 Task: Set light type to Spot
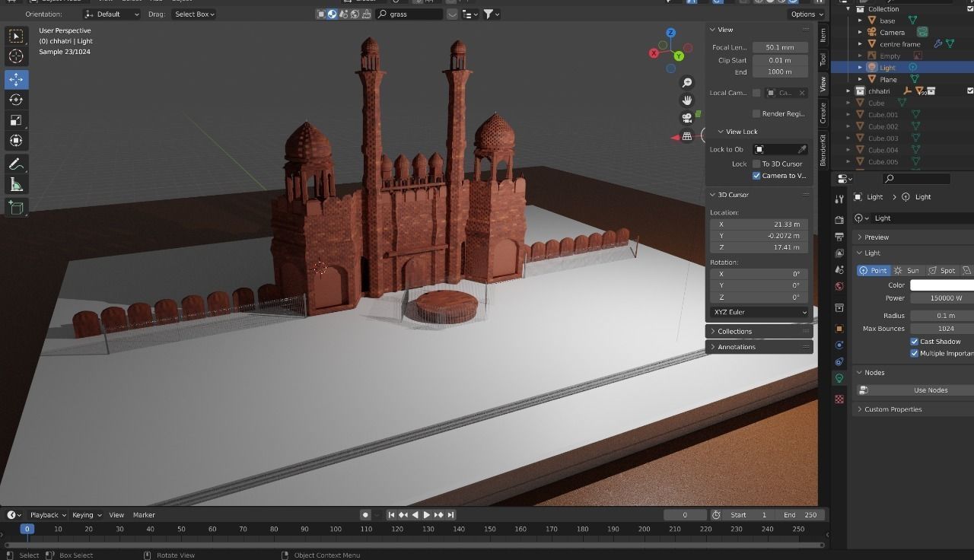coord(941,271)
